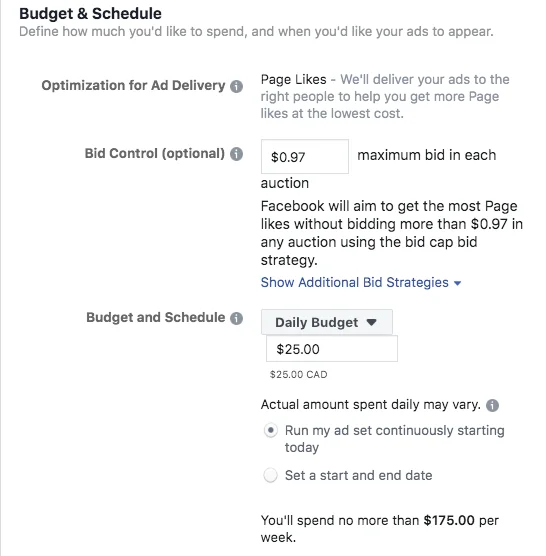Show info for actual amount spent daily
This screenshot has height=556, width=546.
point(492,405)
